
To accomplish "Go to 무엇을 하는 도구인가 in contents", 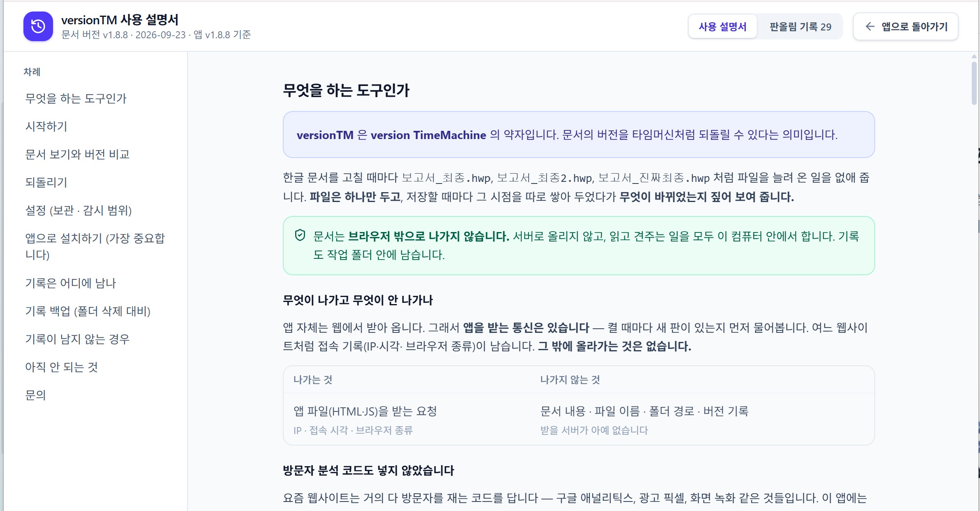I will 76,98.
